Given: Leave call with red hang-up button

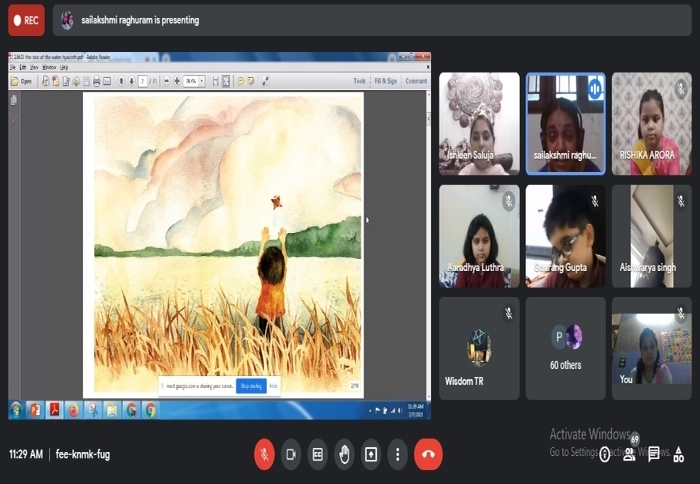Looking at the screenshot, I should tap(428, 455).
